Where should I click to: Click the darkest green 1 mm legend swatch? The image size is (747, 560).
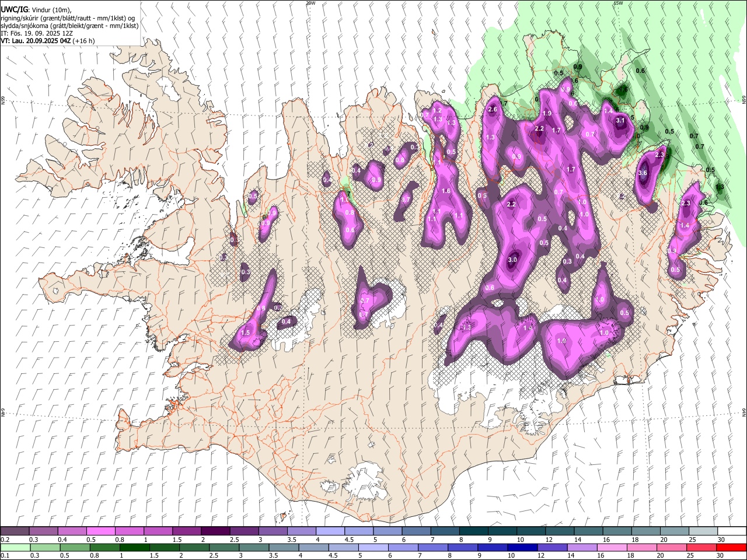(x=134, y=548)
